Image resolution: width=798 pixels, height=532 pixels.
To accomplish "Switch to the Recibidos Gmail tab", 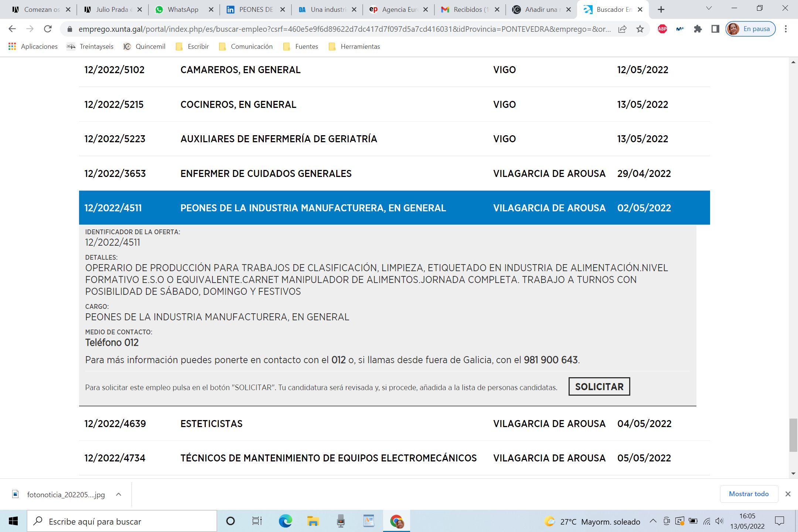I will point(467,10).
